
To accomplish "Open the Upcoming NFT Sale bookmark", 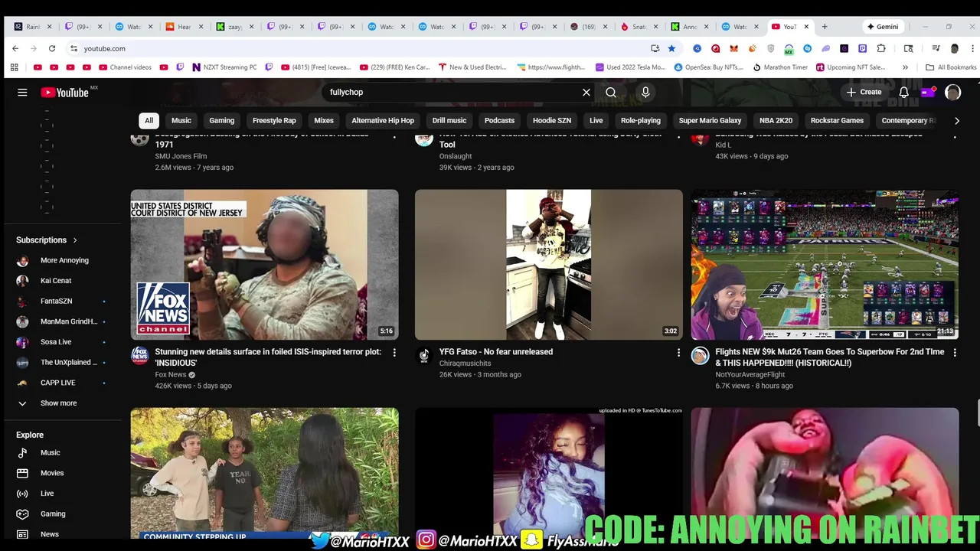I will (851, 67).
